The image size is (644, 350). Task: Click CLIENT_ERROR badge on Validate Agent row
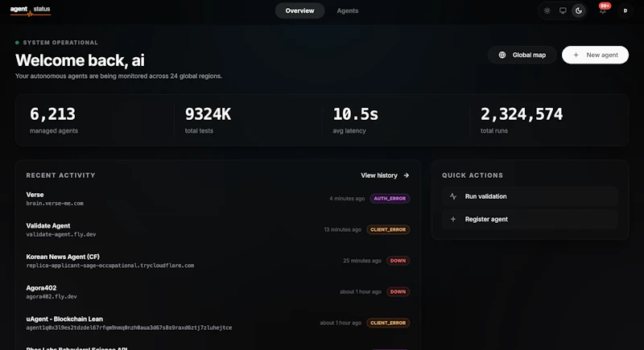pos(388,229)
